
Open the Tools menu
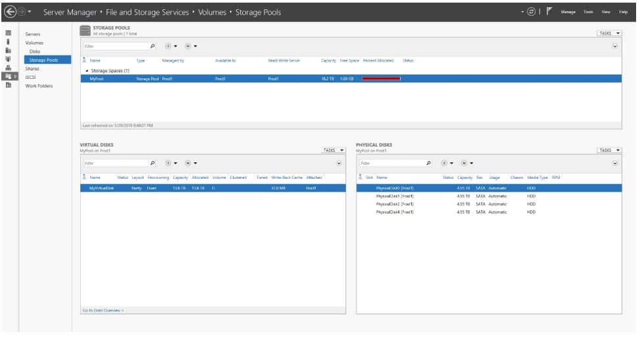[x=588, y=12]
